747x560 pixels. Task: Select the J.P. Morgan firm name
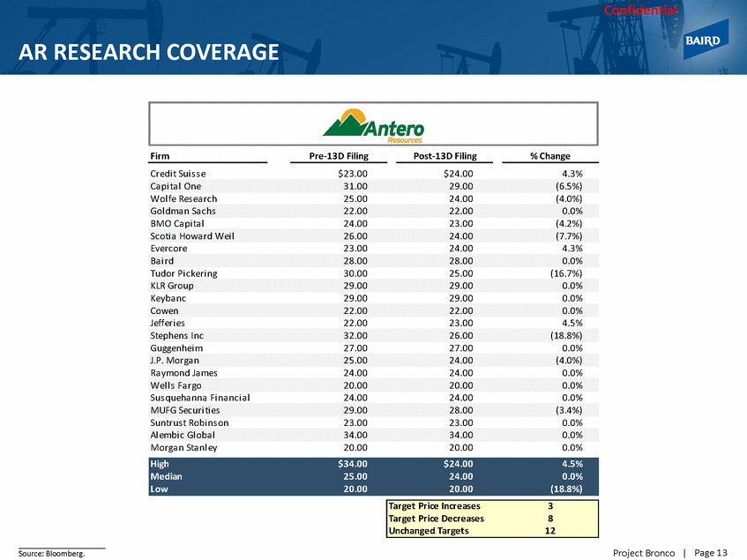tap(175, 361)
